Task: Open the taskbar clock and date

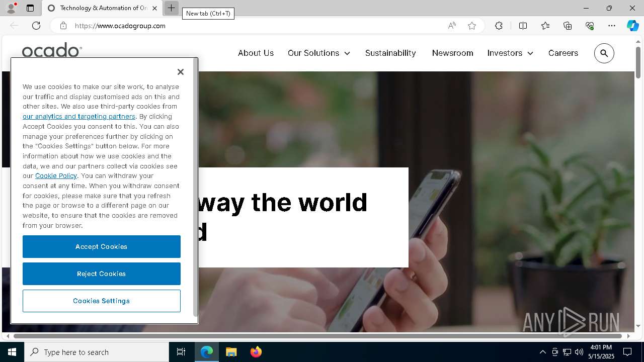Action: coord(601,352)
